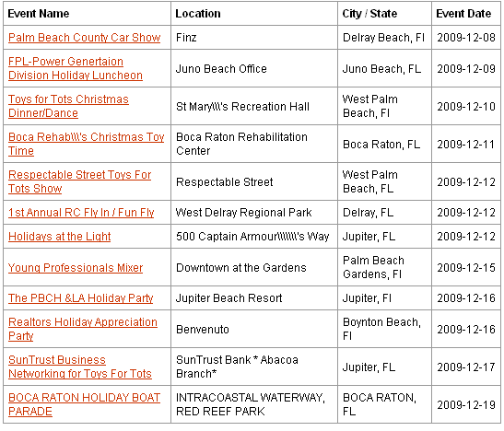Viewport: 504px width, 431px height.
Task: Open Young Professionals Mixer link
Action: (76, 268)
